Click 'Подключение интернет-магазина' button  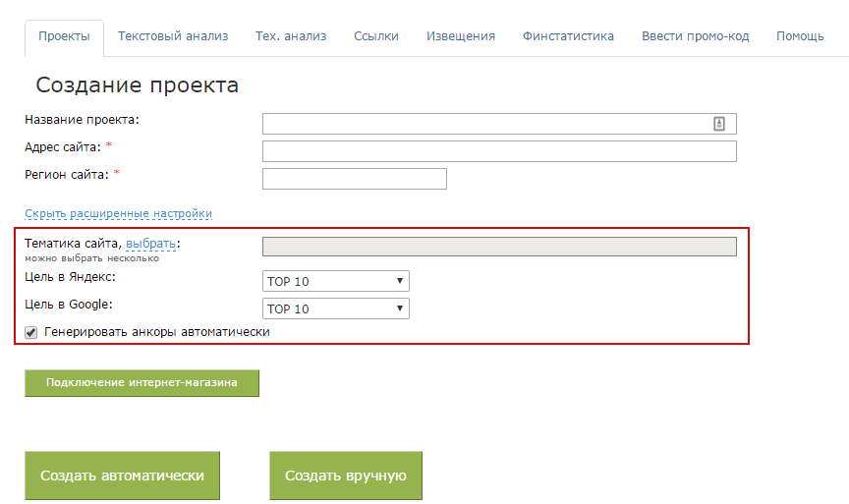click(141, 383)
